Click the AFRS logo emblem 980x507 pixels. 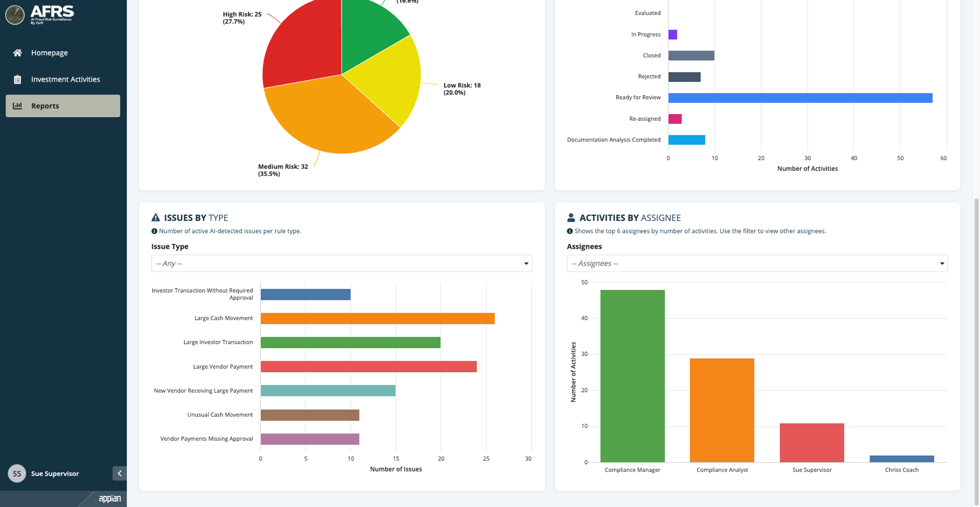(15, 15)
